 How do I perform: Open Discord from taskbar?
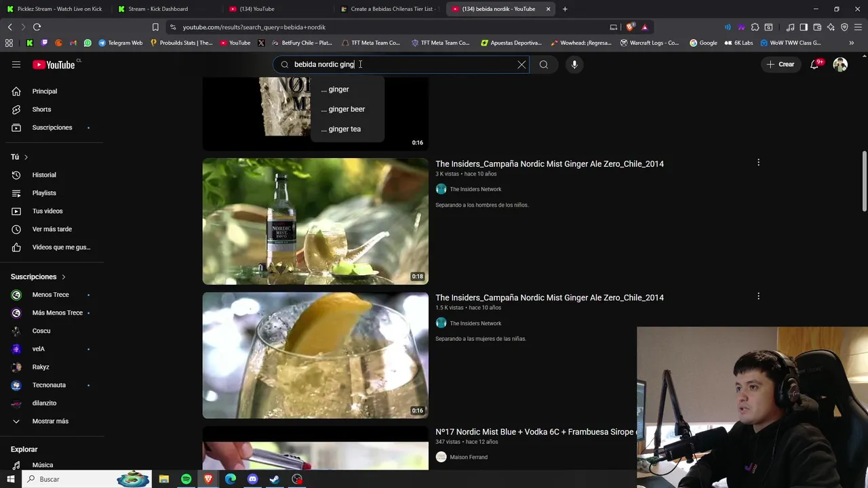click(253, 479)
